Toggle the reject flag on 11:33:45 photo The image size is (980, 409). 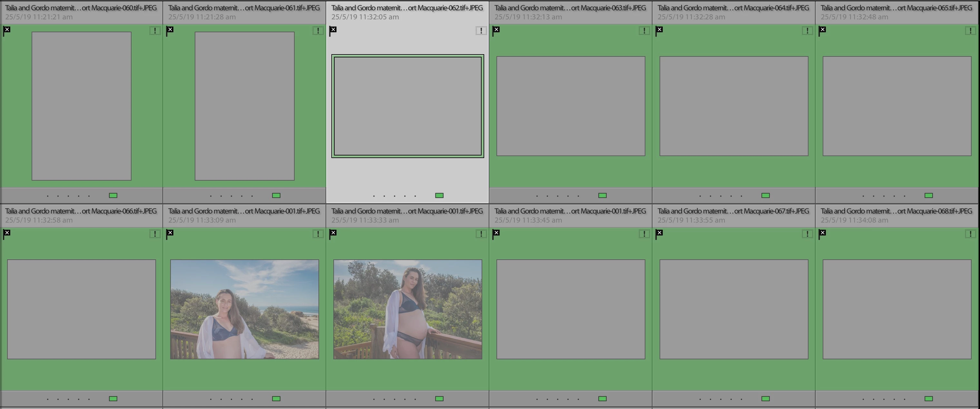point(496,234)
